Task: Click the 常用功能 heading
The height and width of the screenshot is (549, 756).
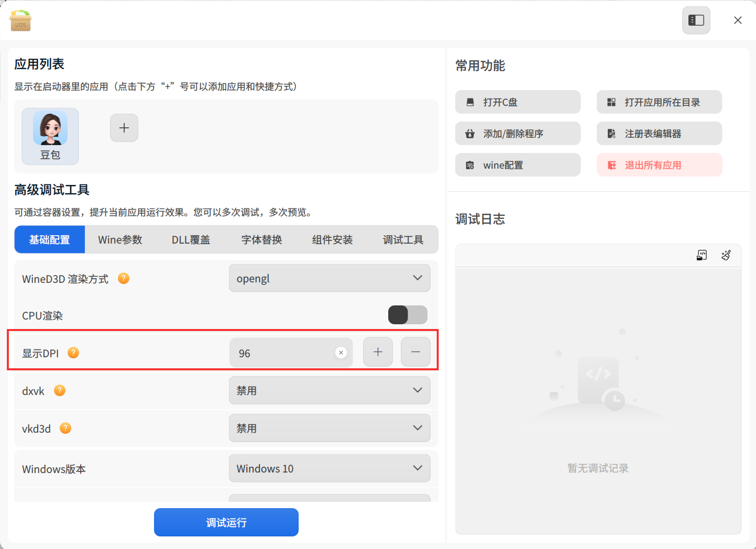Action: point(480,65)
